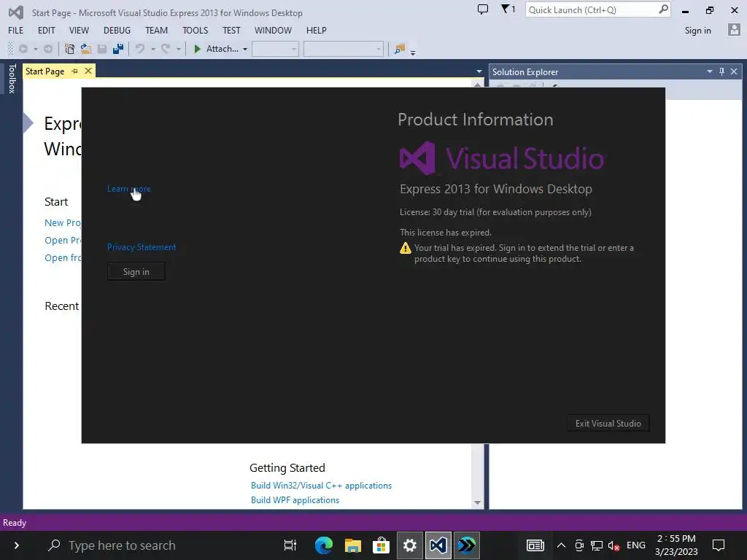Viewport: 747px width, 560px height.
Task: Pin the Start Page tab
Action: click(x=75, y=71)
